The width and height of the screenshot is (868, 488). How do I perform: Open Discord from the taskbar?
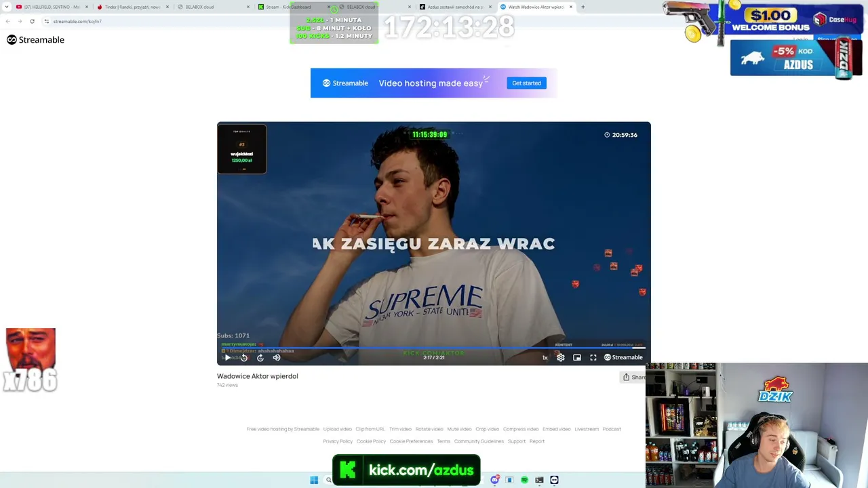pyautogui.click(x=495, y=480)
